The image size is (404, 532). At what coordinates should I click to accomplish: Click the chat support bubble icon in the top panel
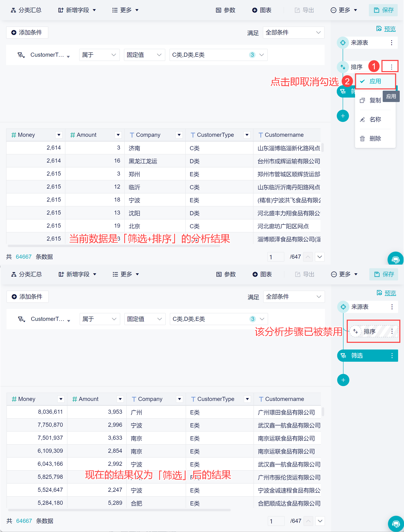coord(395,259)
